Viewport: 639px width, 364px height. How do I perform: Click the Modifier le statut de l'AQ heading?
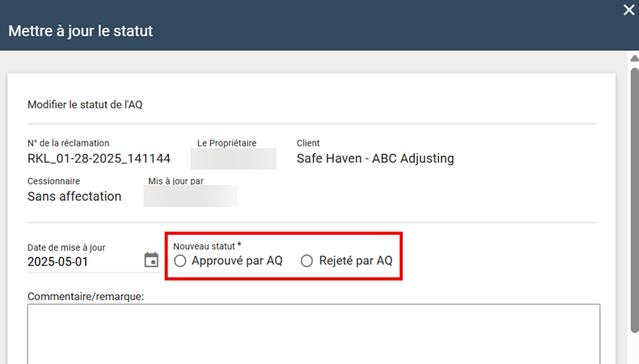click(x=85, y=105)
